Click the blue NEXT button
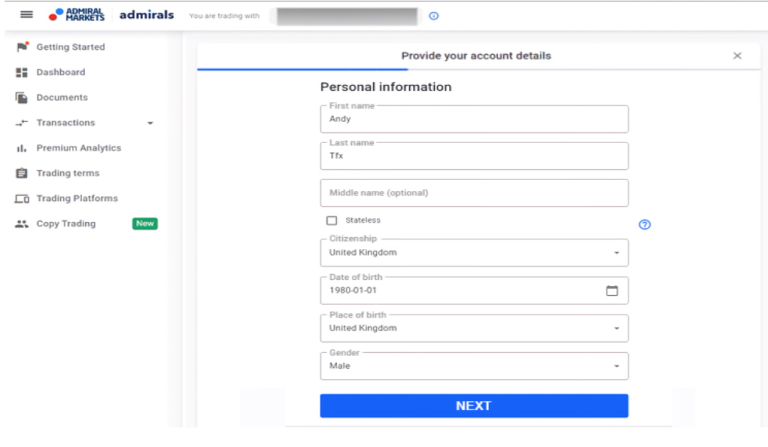The image size is (768, 447). [x=474, y=406]
